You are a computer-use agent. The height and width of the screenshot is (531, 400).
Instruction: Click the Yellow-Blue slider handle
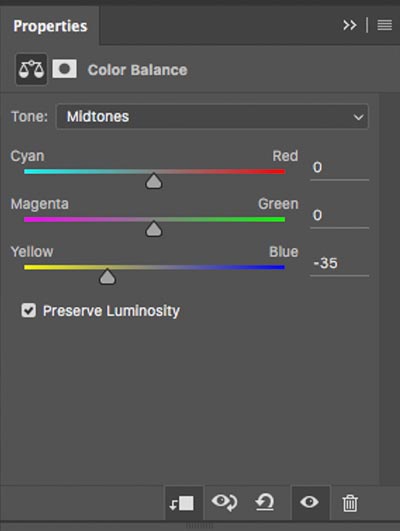[x=107, y=277]
